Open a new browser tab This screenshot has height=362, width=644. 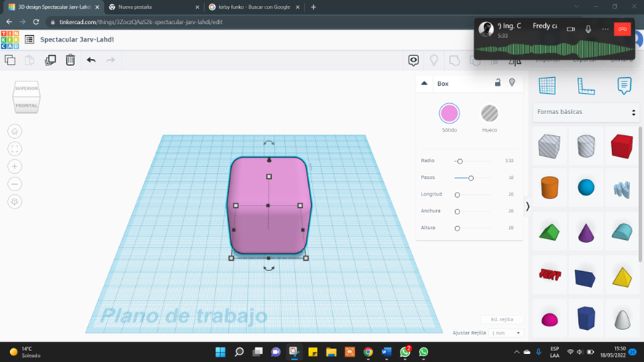click(313, 7)
